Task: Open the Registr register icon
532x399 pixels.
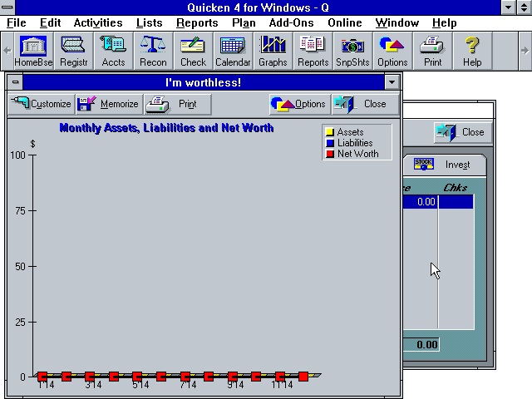Action: pos(74,51)
